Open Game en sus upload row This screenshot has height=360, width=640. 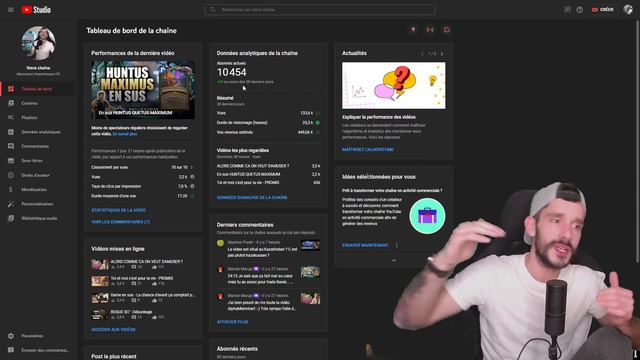(143, 298)
